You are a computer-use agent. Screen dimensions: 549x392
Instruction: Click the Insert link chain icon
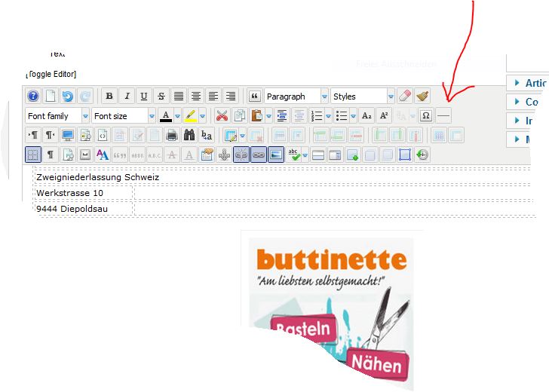tap(259, 155)
